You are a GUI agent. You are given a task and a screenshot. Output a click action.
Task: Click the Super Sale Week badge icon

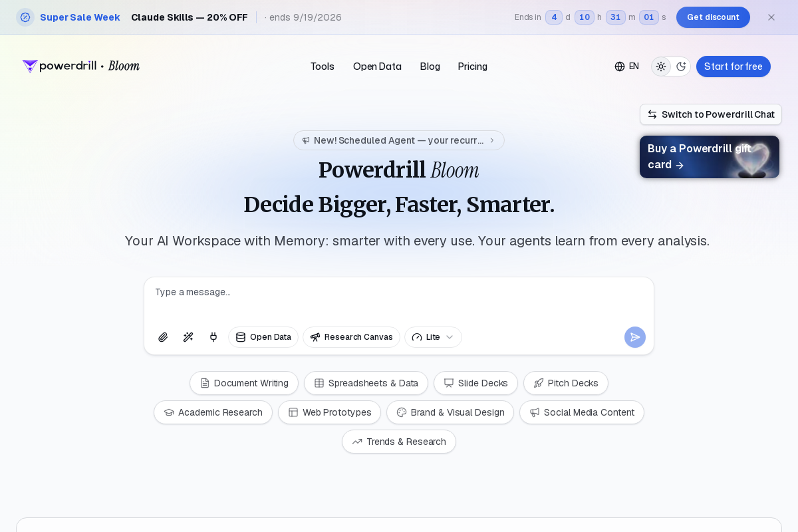point(25,17)
